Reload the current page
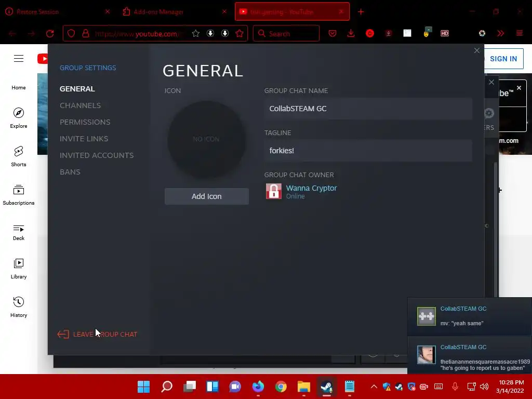The width and height of the screenshot is (532, 399). coord(50,34)
